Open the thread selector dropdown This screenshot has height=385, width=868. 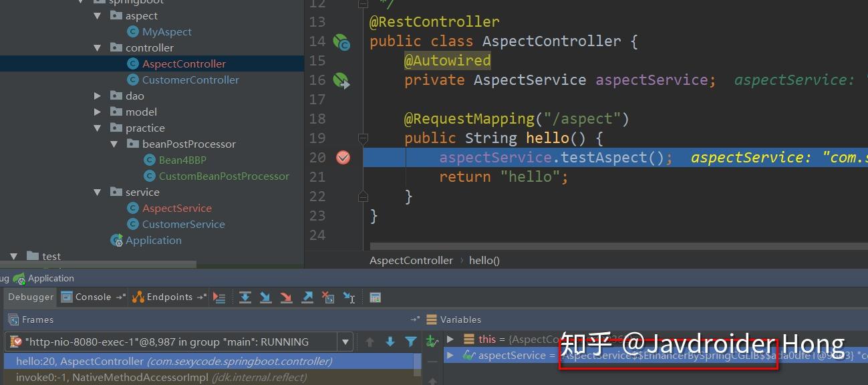click(345, 342)
